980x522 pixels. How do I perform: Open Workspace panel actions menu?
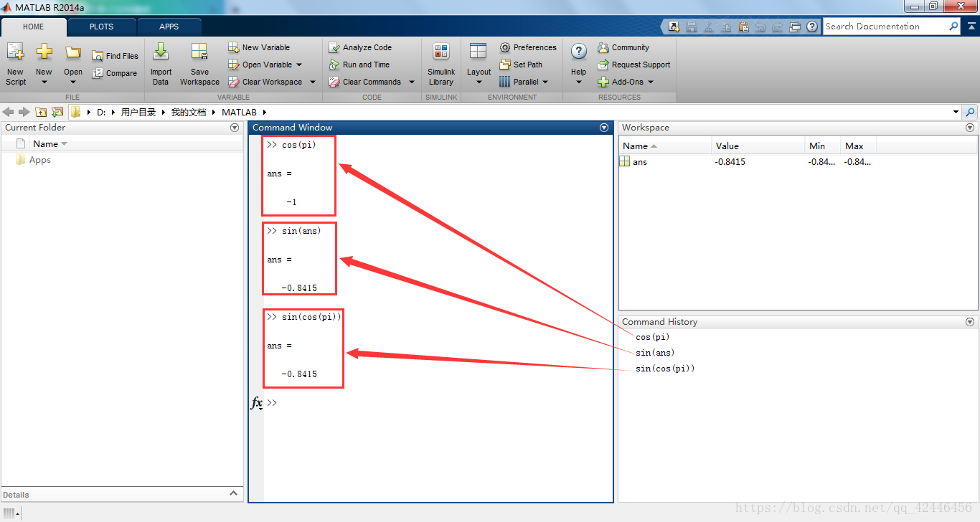970,128
